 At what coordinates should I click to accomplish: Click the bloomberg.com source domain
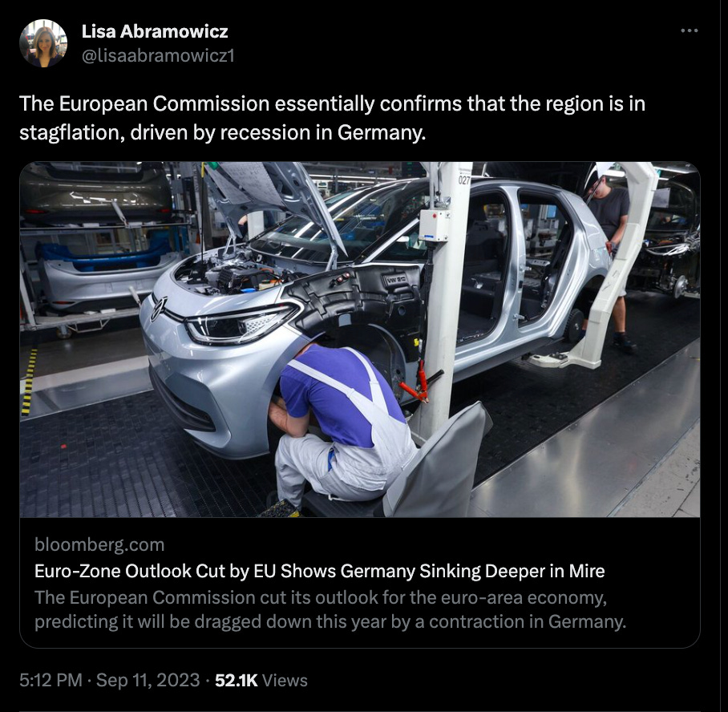point(99,544)
